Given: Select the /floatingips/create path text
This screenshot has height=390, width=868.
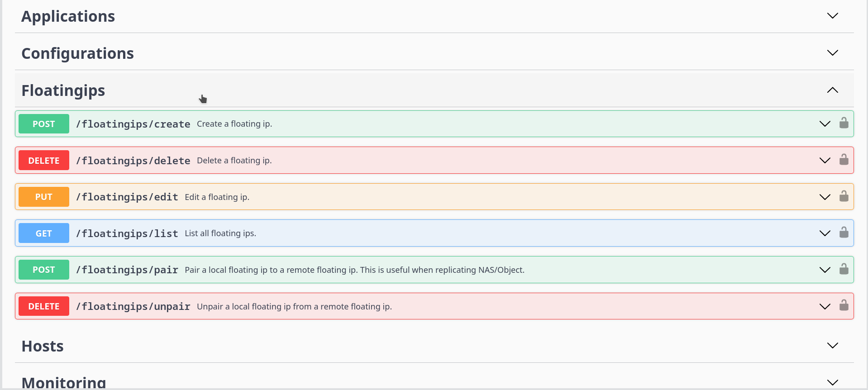Looking at the screenshot, I should click(133, 124).
